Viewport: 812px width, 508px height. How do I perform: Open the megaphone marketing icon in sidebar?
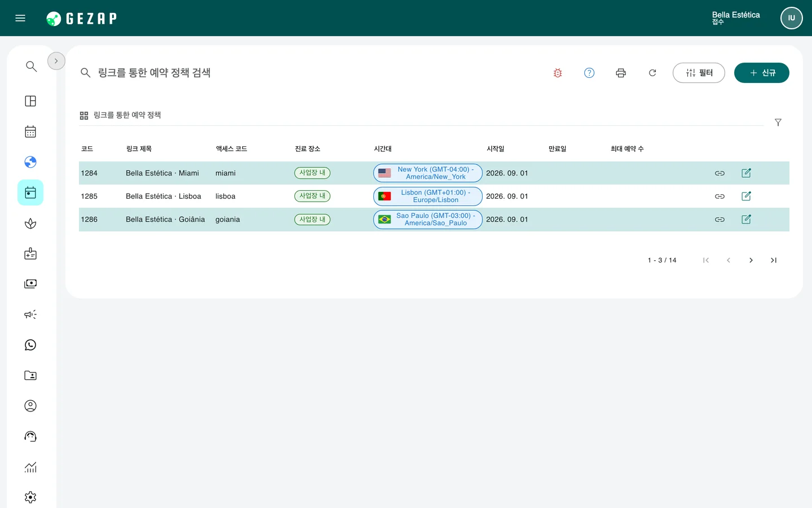[30, 314]
